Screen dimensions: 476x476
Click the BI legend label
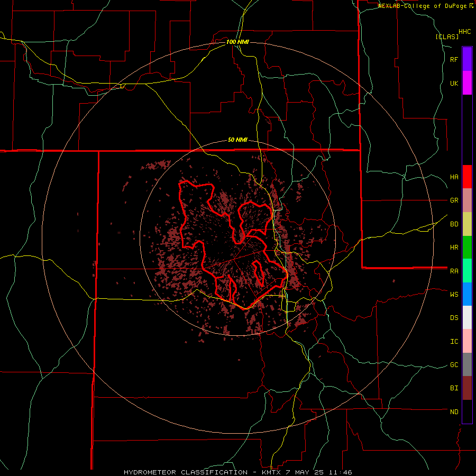(454, 388)
